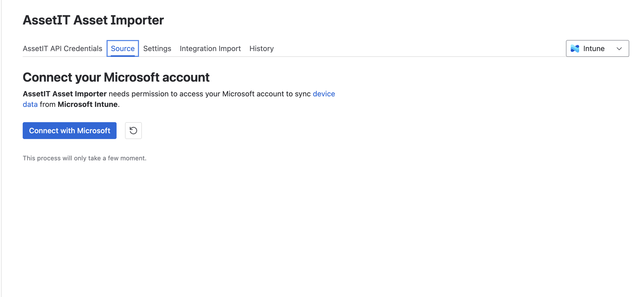Image resolution: width=644 pixels, height=297 pixels.
Task: Click the chevron arrow beside Intune
Action: click(619, 49)
